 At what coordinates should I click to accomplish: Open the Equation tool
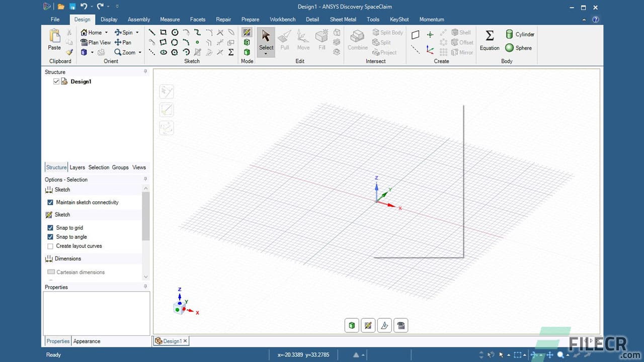coord(489,40)
